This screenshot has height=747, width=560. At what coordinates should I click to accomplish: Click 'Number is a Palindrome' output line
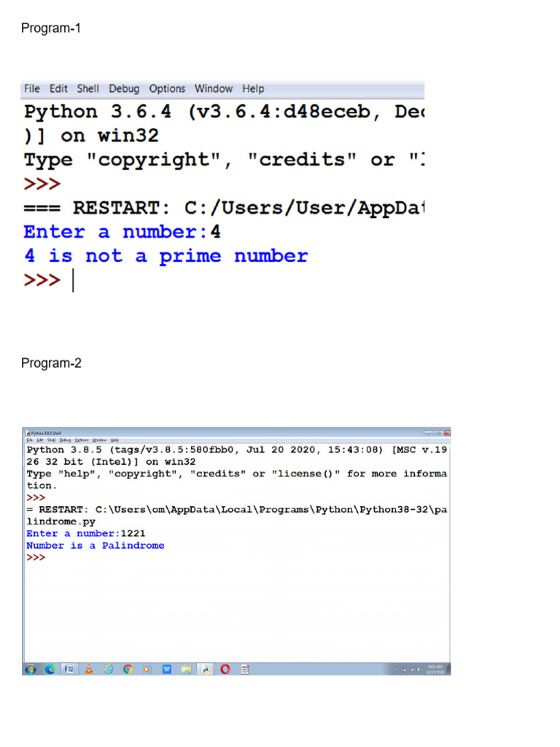point(96,546)
